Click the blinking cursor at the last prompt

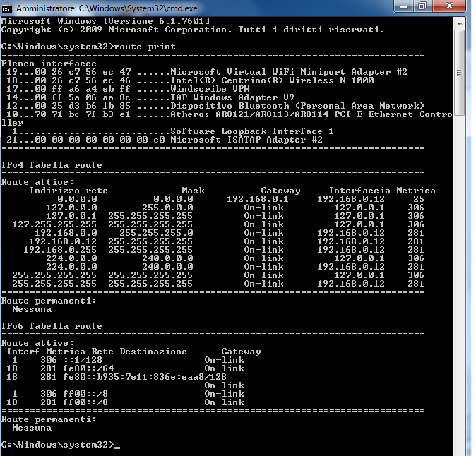pyautogui.click(x=117, y=445)
